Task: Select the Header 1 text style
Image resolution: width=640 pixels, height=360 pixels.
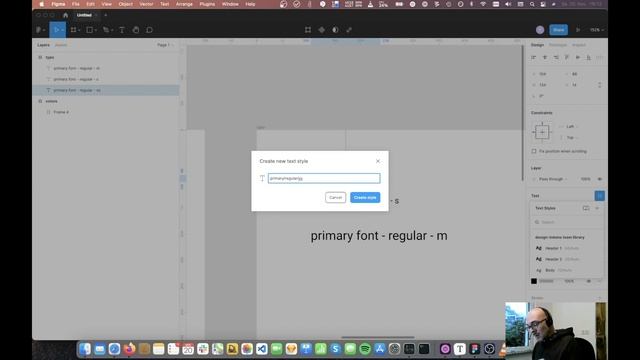Action: pos(567,248)
